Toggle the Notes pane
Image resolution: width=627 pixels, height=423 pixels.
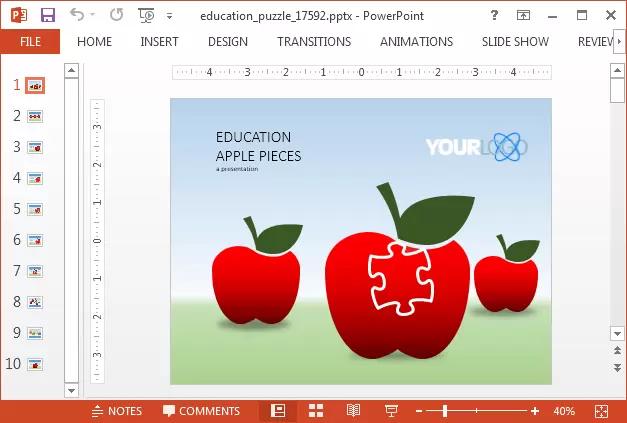coord(116,411)
